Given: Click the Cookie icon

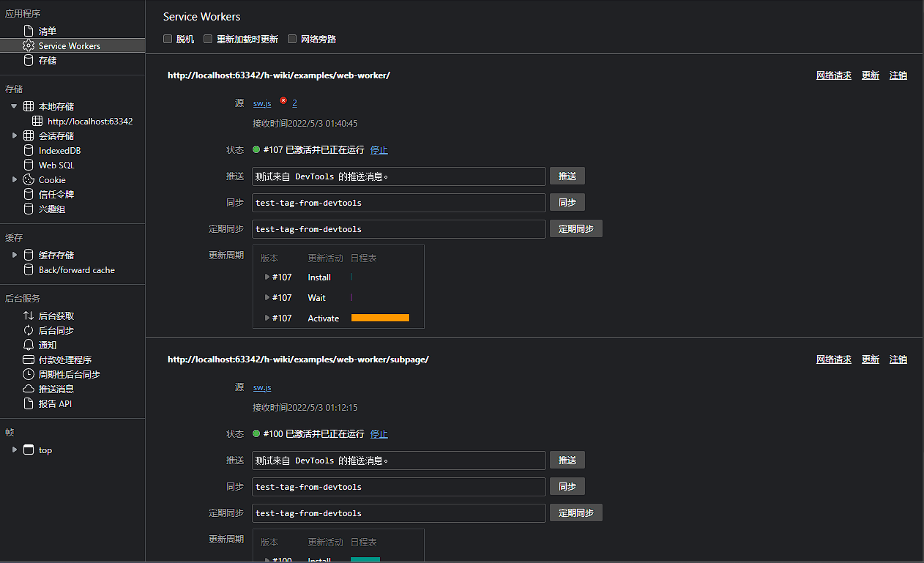Looking at the screenshot, I should (29, 179).
